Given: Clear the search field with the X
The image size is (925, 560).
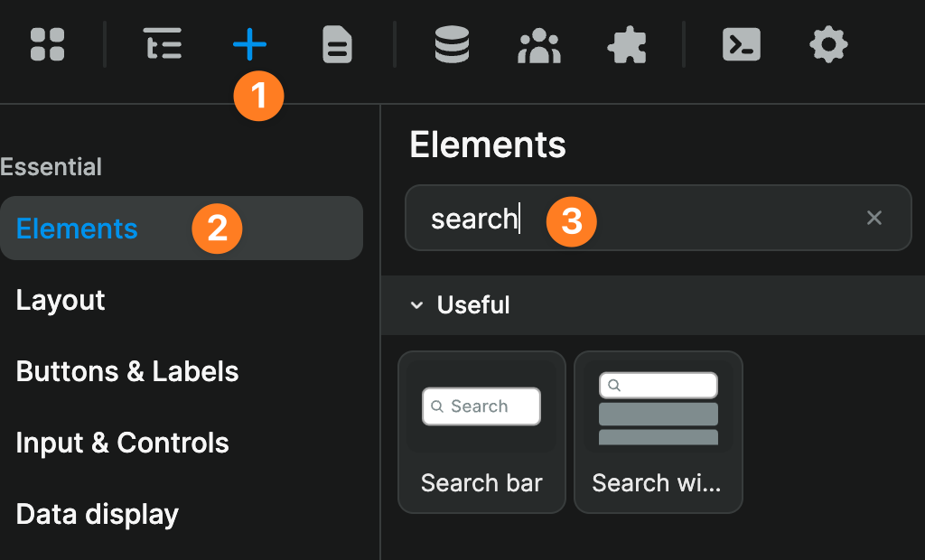Looking at the screenshot, I should (874, 218).
